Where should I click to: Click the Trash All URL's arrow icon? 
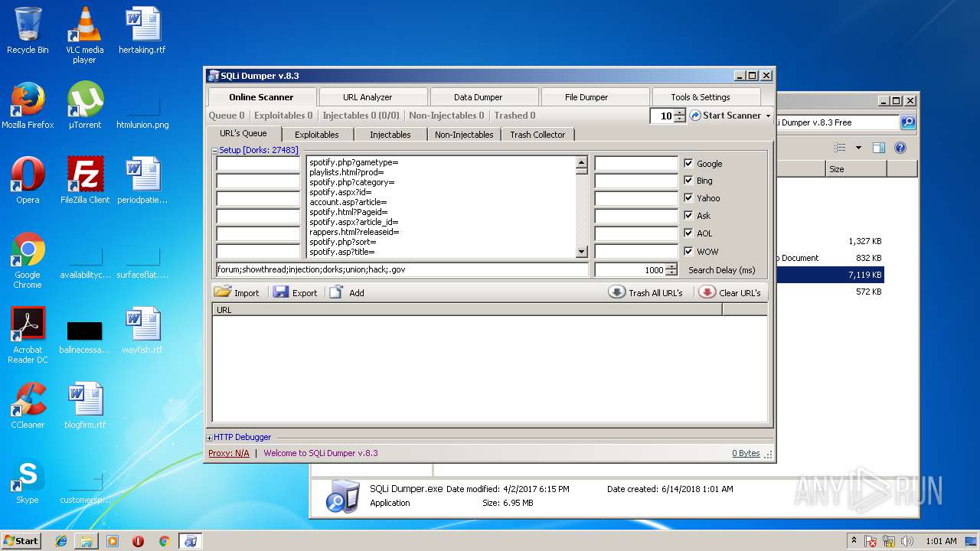(617, 292)
